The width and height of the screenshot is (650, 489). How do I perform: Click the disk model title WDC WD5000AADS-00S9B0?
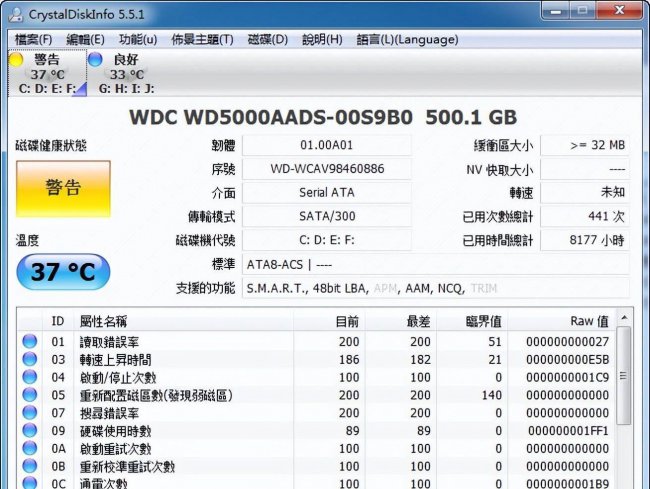[271, 117]
